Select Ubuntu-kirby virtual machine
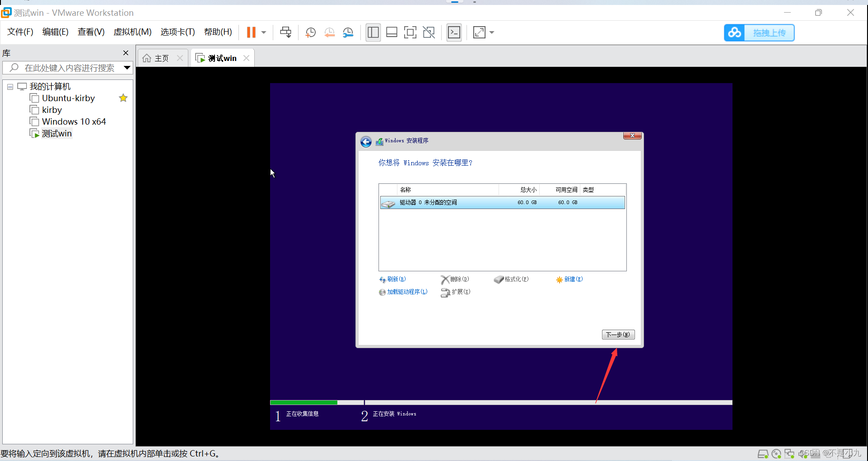Screen dimensions: 868x461 [x=68, y=98]
